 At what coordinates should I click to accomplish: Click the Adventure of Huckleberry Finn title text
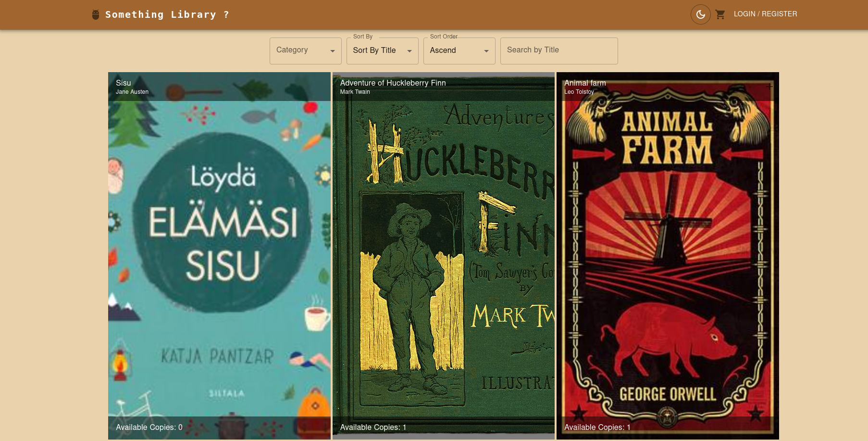tap(393, 83)
